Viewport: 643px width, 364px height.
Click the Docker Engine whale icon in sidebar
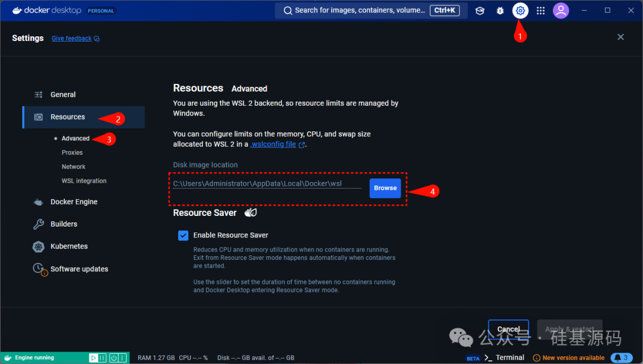(38, 202)
